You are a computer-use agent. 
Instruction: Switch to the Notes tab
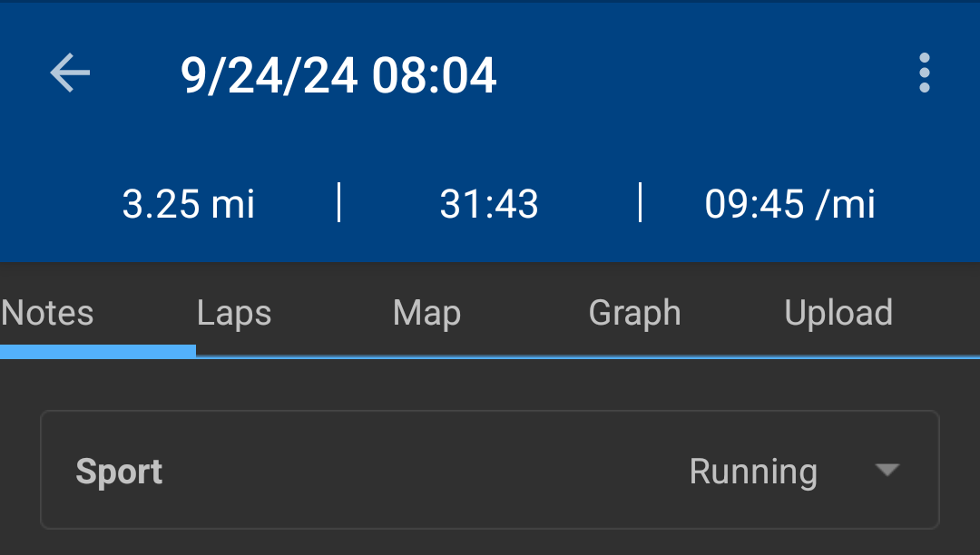(48, 313)
